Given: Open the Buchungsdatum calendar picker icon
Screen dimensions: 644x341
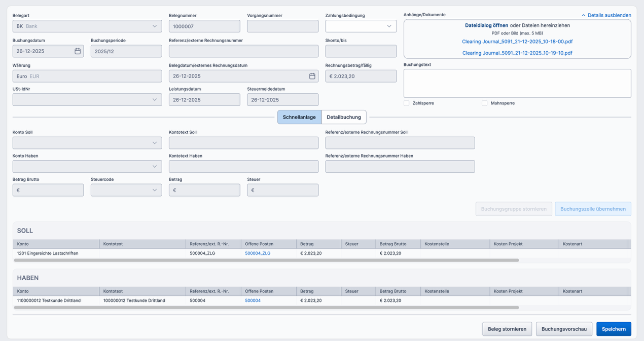Looking at the screenshot, I should (x=78, y=51).
